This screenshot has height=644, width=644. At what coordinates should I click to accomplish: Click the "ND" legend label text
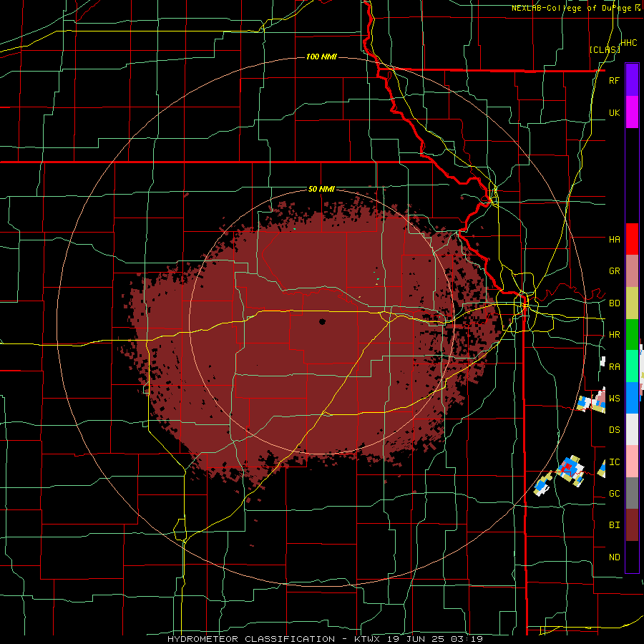click(x=614, y=557)
